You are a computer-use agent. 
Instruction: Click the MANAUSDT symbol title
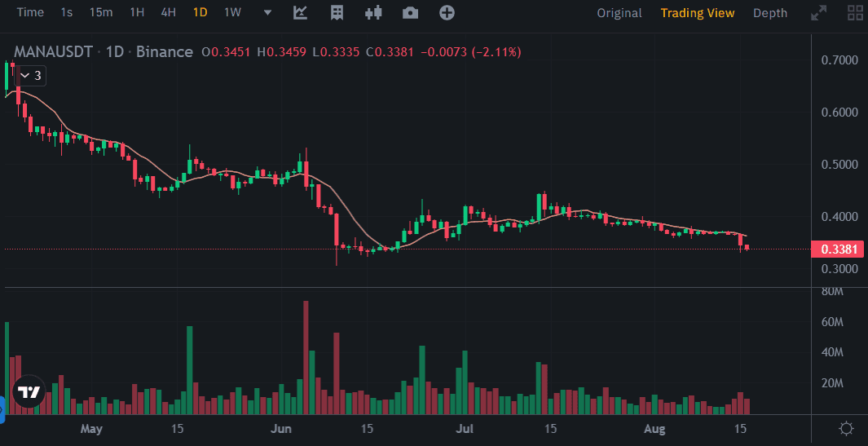pos(51,52)
